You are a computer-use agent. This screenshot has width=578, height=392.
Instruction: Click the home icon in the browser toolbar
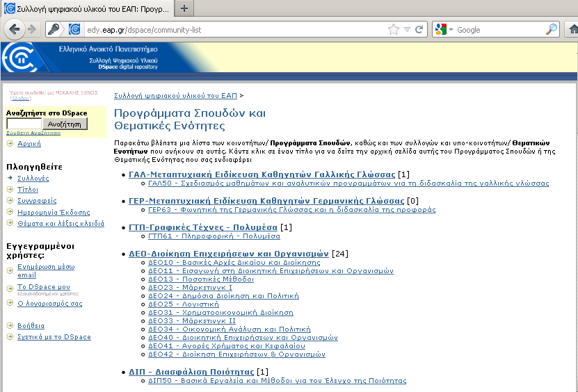pos(573,29)
